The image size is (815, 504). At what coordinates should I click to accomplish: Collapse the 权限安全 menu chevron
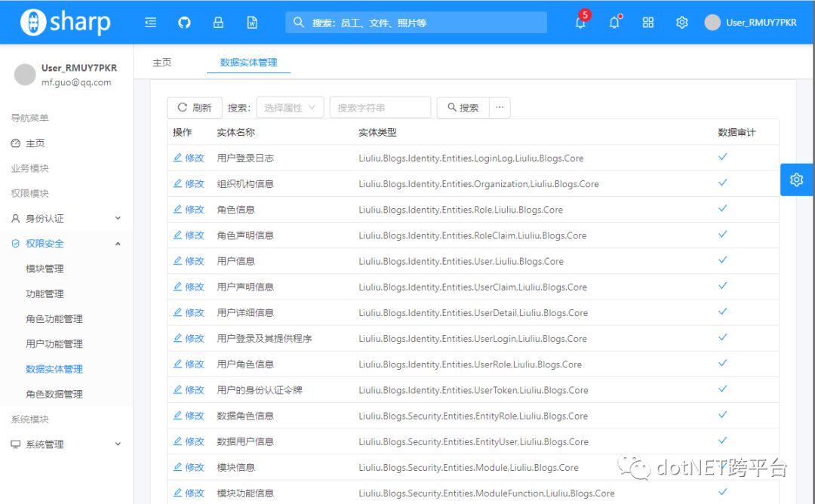[x=118, y=244]
